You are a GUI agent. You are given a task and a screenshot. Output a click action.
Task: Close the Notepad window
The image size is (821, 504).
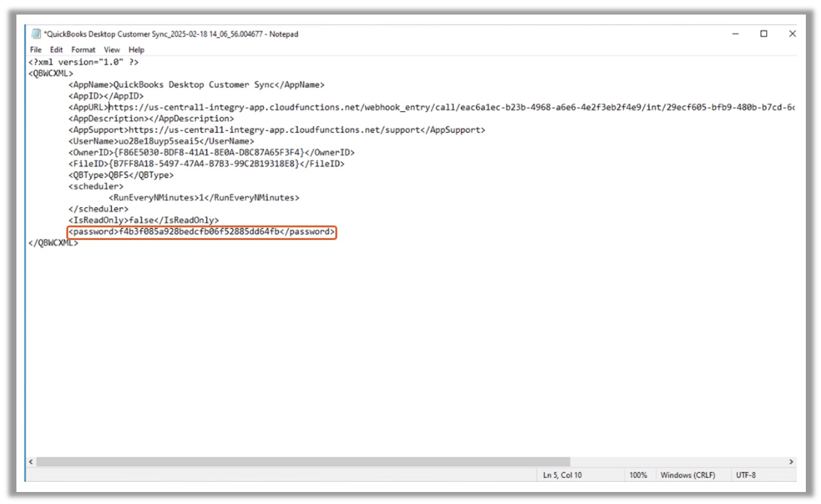[792, 34]
